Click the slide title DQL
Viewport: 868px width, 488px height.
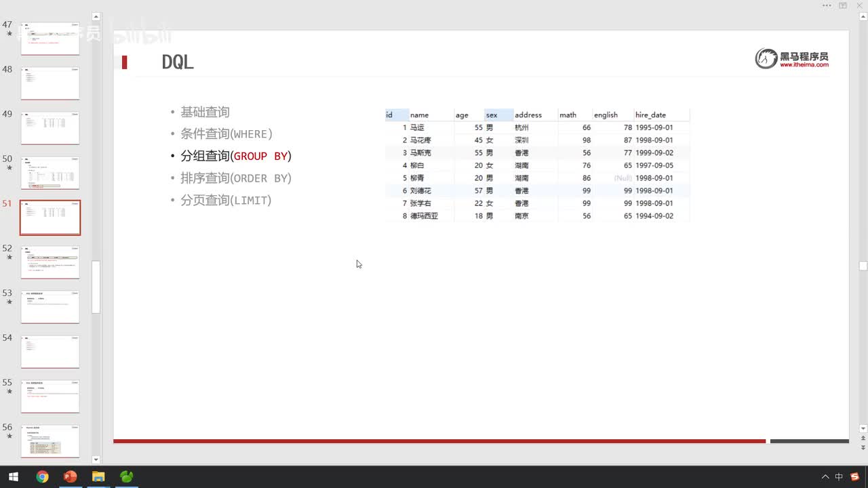click(178, 62)
